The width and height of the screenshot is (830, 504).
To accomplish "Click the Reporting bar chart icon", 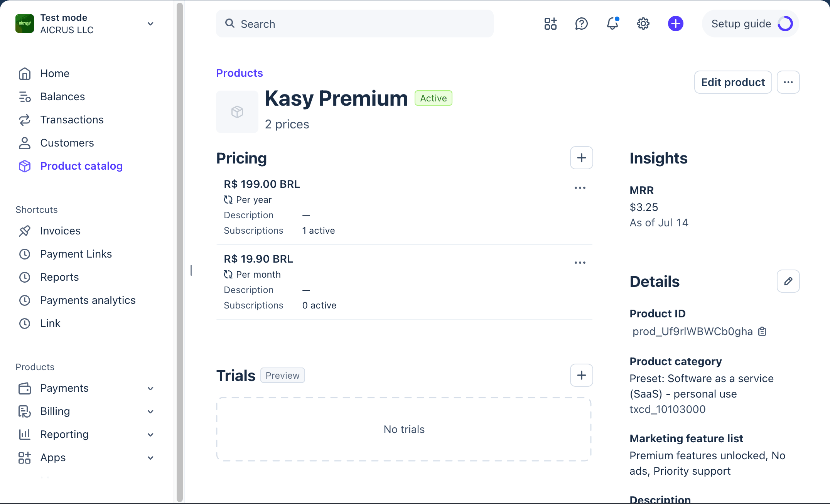I will coord(25,434).
